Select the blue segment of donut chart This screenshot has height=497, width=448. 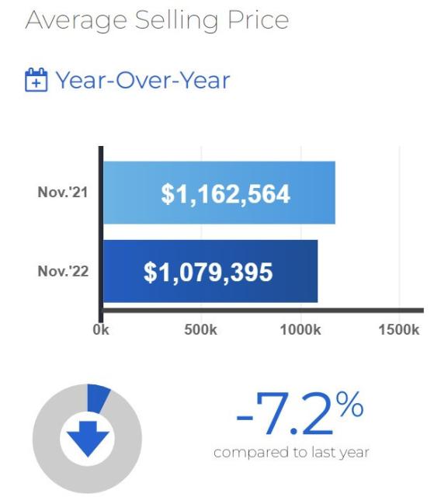[98, 398]
